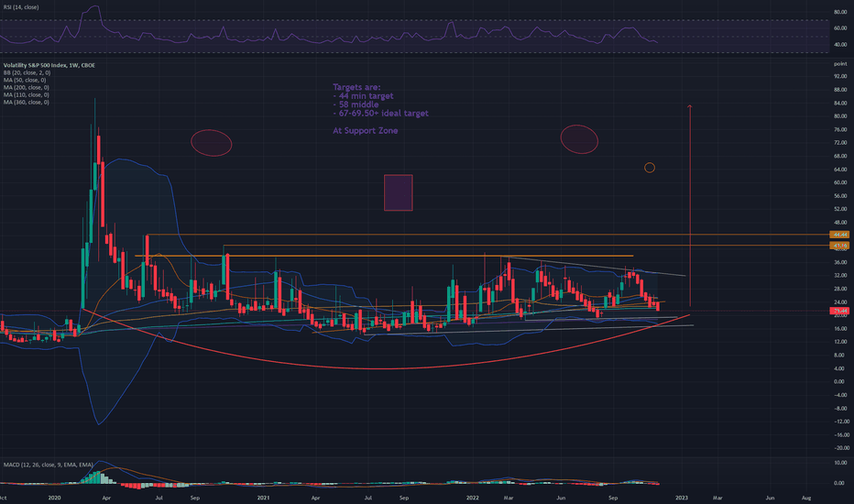The width and height of the screenshot is (854, 504).
Task: Click the orange price label below 44.44
Action: pos(839,246)
